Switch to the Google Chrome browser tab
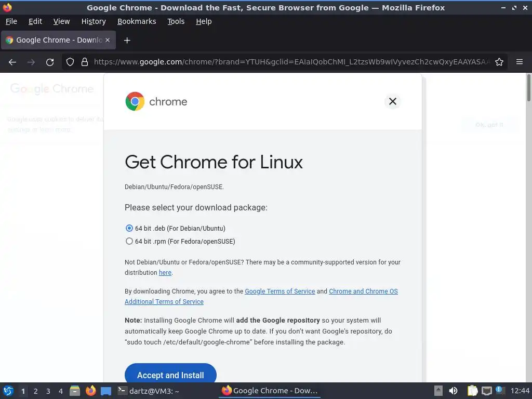This screenshot has height=399, width=532. click(x=58, y=40)
